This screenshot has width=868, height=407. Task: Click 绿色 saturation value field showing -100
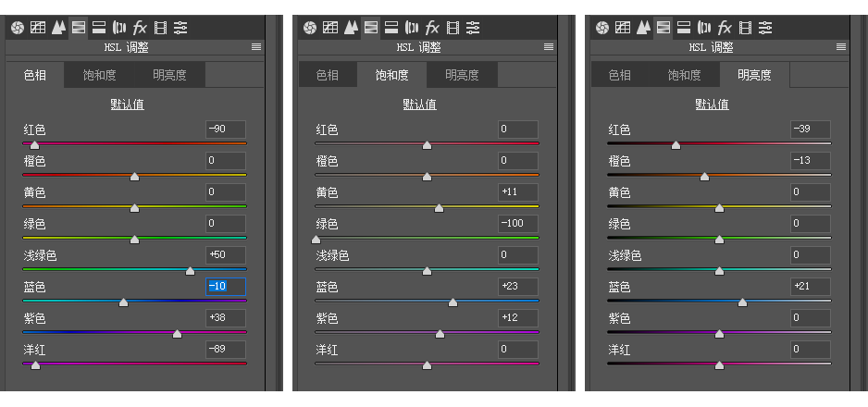518,224
